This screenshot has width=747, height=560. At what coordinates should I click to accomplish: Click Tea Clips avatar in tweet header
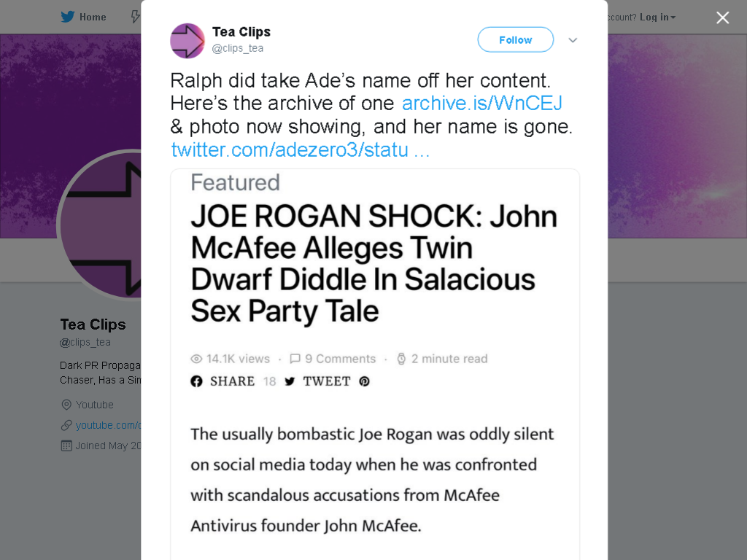click(187, 41)
